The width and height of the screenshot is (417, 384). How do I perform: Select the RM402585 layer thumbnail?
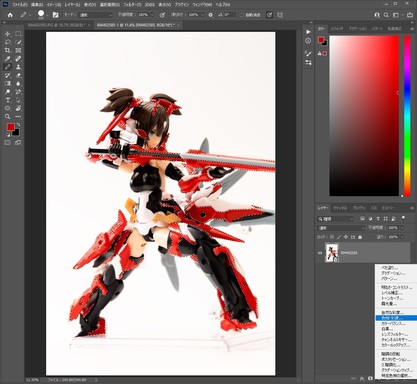(x=331, y=253)
